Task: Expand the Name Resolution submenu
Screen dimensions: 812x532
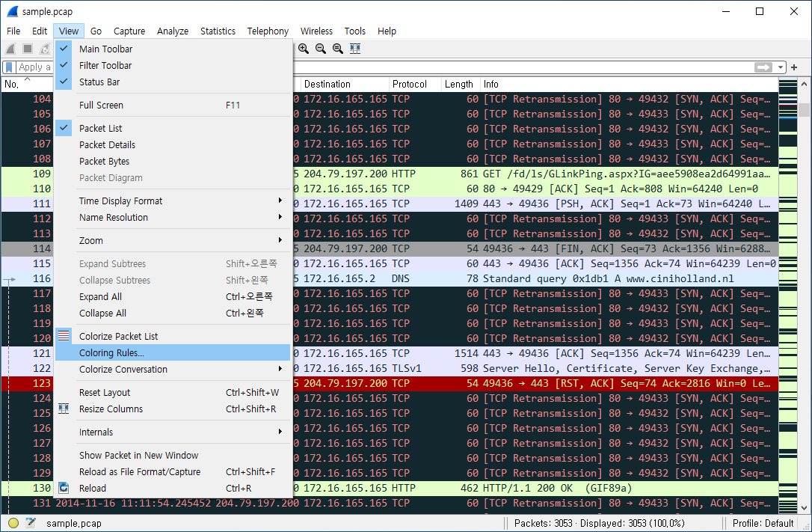Action: [171, 218]
